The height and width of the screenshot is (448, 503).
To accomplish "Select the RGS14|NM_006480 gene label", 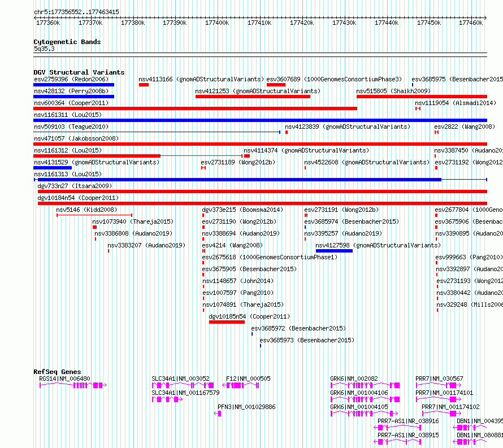I will point(64,379).
